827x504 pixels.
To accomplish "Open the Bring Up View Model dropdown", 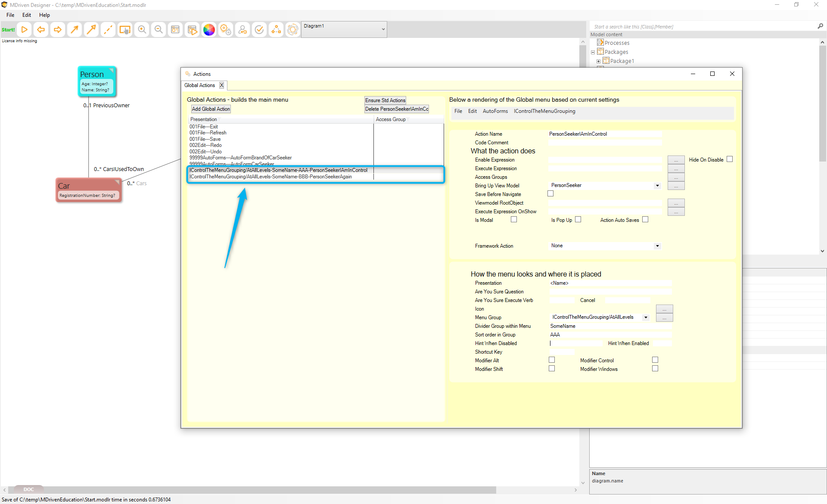I will (657, 186).
